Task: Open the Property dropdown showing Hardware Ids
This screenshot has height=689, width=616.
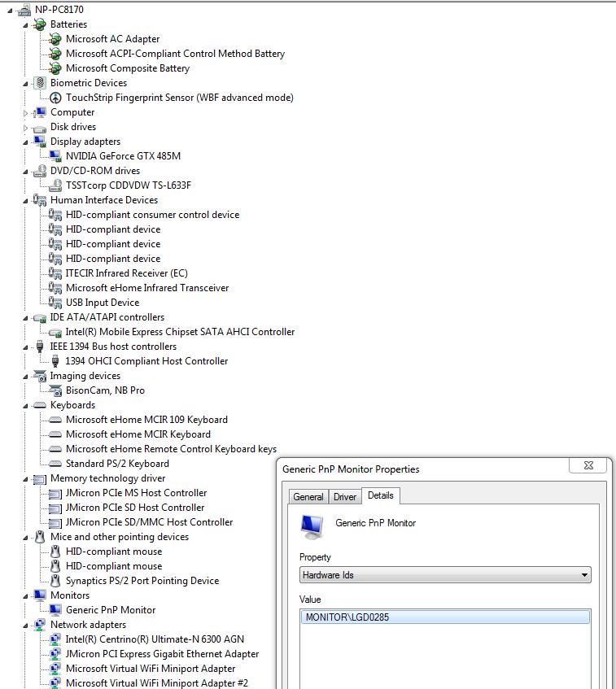Action: [445, 575]
